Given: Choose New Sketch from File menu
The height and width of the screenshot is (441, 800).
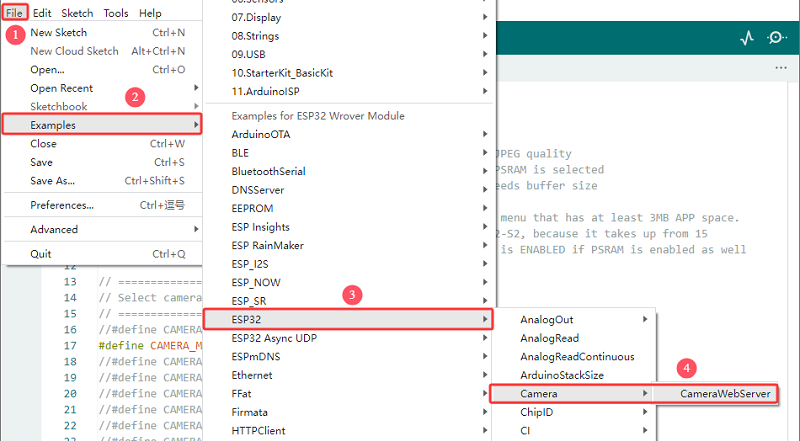Looking at the screenshot, I should tap(102, 33).
